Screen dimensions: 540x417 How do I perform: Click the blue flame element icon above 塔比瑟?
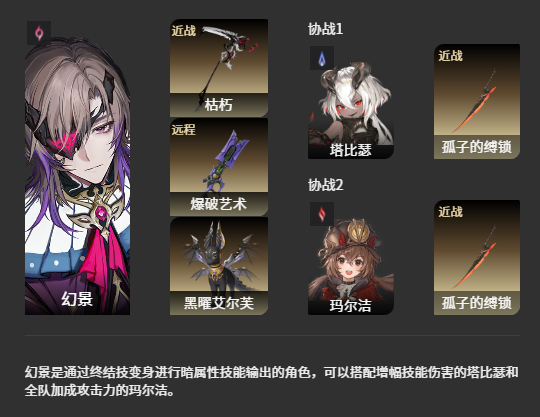(322, 58)
